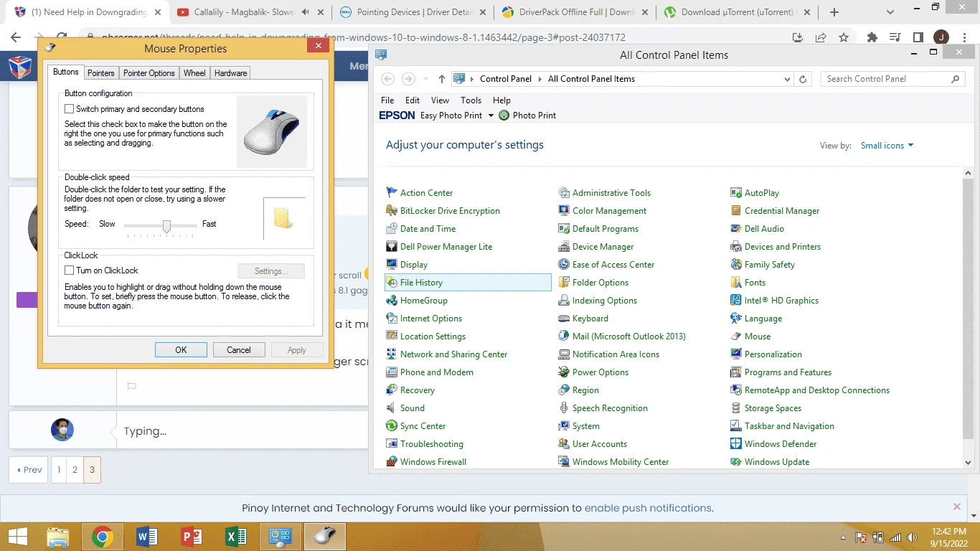
Task: Open the Action Center flag icon
Action: (x=392, y=192)
